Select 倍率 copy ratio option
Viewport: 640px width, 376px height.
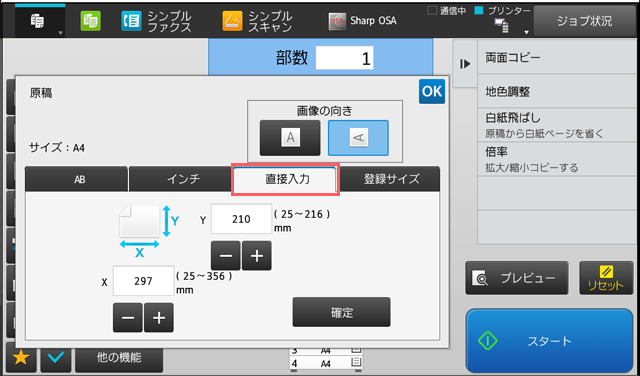[558, 159]
